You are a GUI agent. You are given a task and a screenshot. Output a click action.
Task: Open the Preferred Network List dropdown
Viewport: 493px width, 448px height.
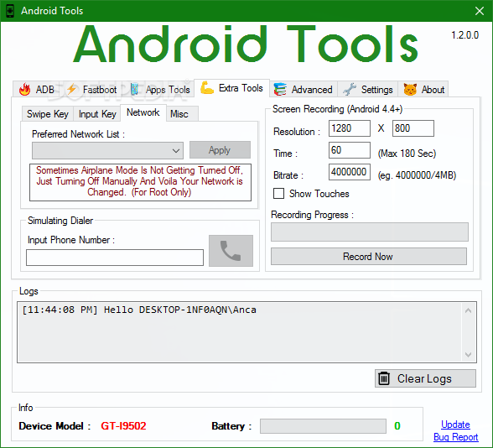point(107,151)
